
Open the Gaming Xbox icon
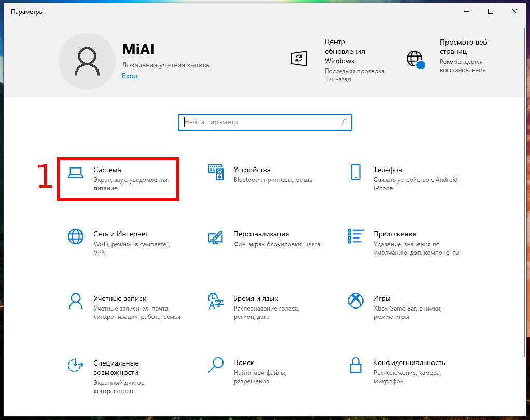pyautogui.click(x=356, y=301)
